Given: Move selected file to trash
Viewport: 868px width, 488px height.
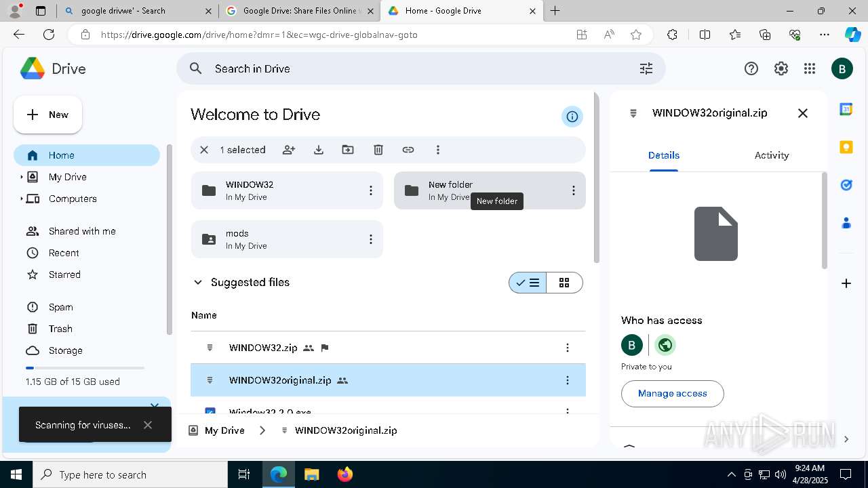Looking at the screenshot, I should coord(378,150).
